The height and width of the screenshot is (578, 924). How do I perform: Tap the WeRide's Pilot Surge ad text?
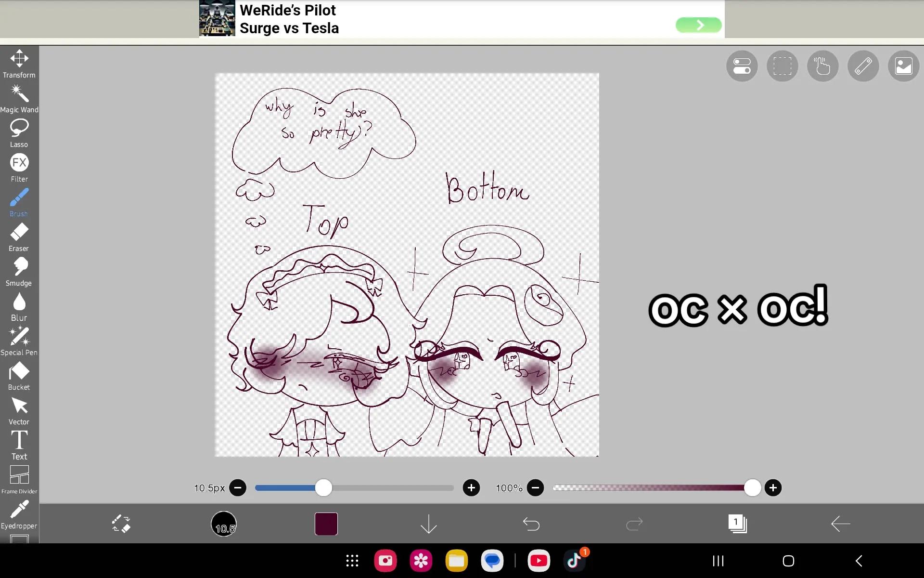click(x=289, y=19)
